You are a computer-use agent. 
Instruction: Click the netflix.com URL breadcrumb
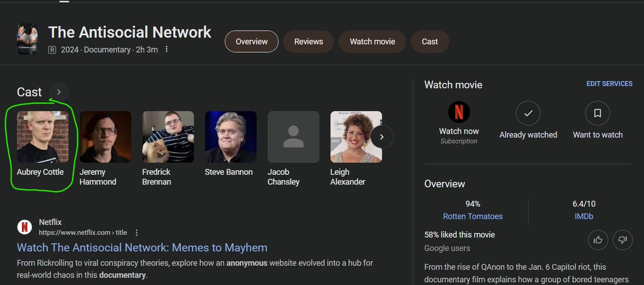83,232
